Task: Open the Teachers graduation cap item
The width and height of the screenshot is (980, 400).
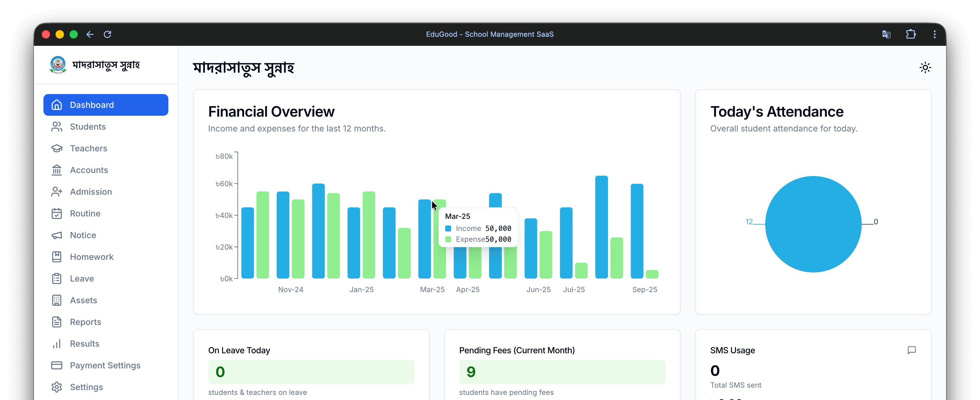Action: [x=88, y=148]
